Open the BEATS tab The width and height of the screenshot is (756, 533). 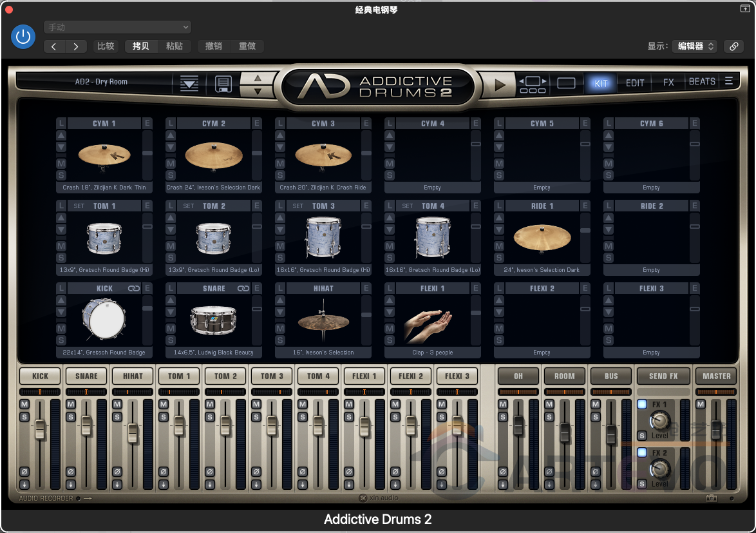(x=701, y=81)
